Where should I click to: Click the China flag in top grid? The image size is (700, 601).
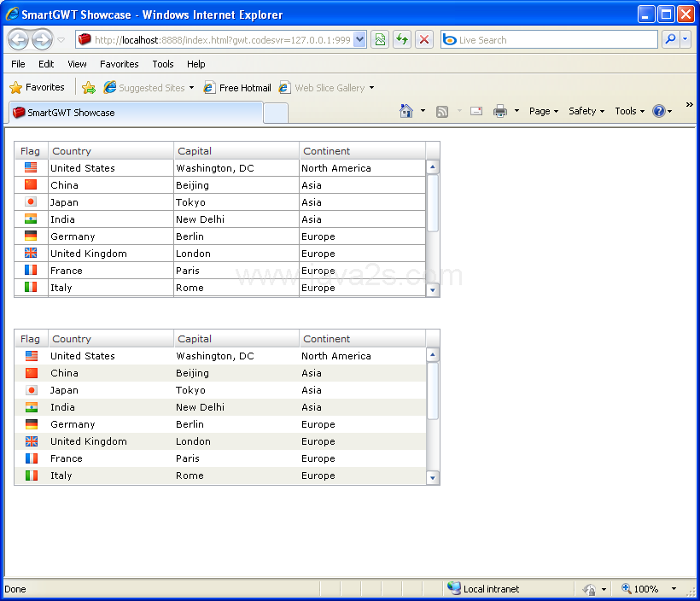(x=31, y=184)
